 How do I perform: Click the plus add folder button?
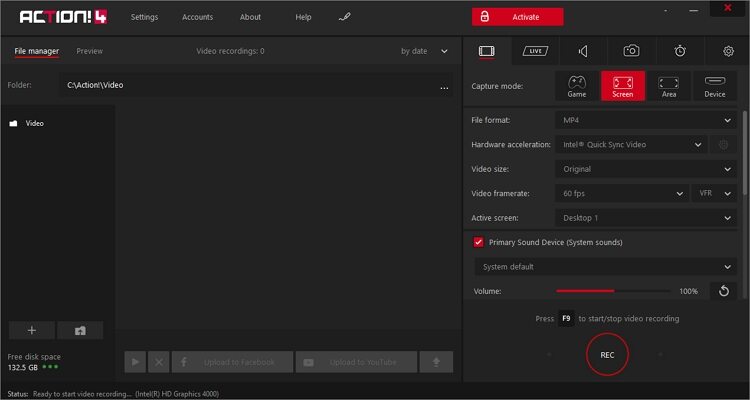pos(32,330)
